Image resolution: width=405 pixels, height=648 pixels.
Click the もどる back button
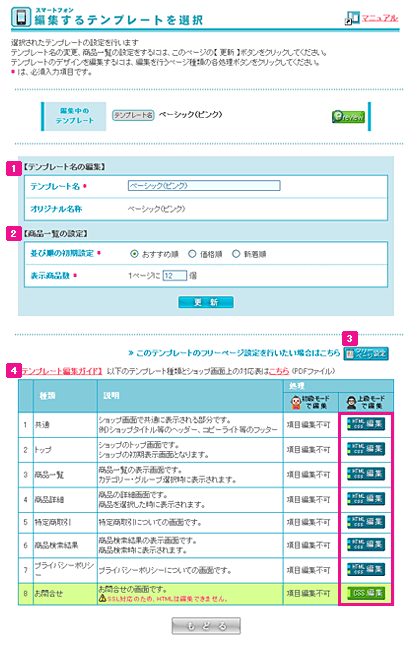[206, 626]
